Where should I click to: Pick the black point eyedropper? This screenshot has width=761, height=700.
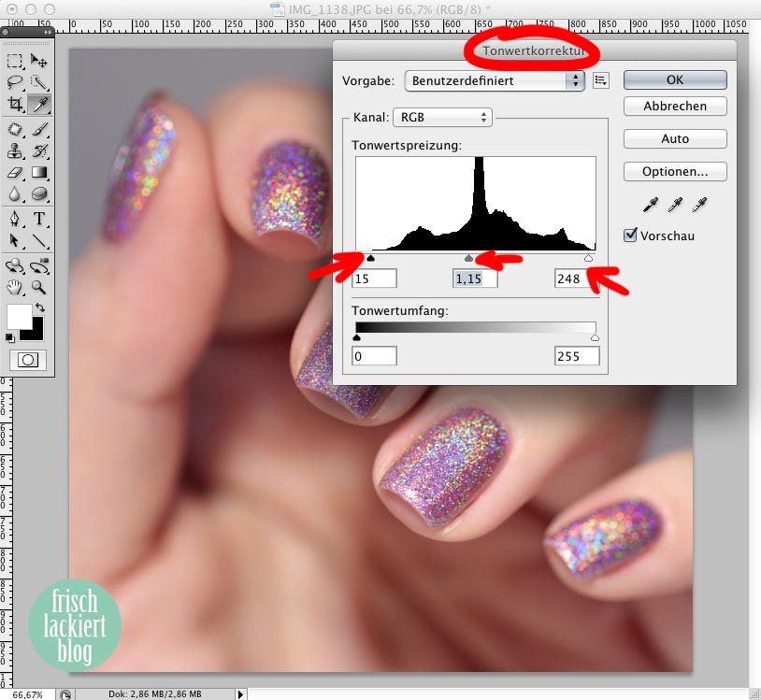651,206
